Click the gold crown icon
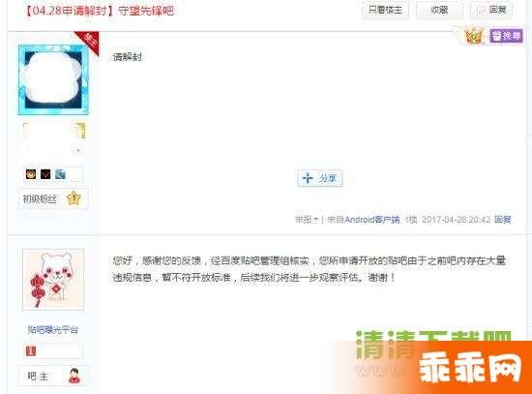 (474, 36)
